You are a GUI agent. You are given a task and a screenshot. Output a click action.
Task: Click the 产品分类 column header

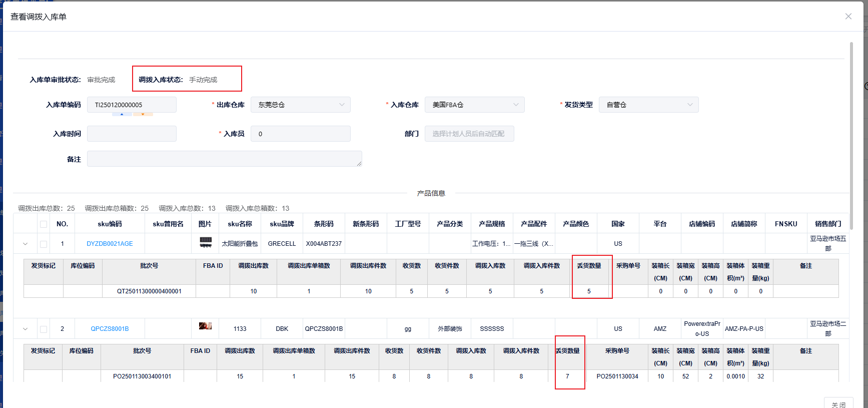point(450,224)
